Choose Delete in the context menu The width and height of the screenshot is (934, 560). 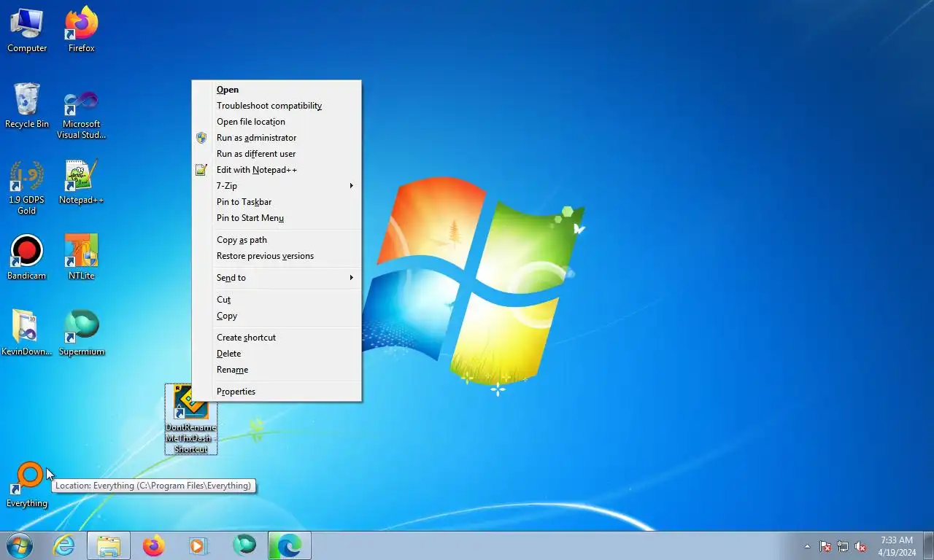pos(277,354)
